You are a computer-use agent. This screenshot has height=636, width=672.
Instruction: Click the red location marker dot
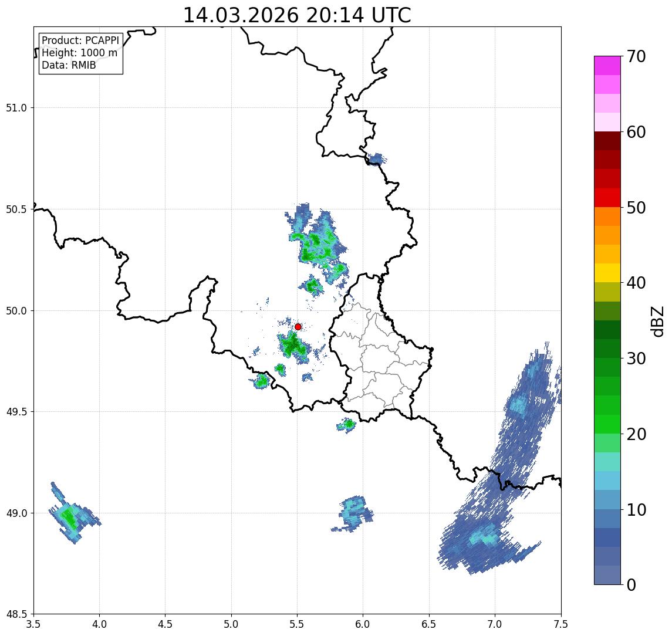(298, 327)
